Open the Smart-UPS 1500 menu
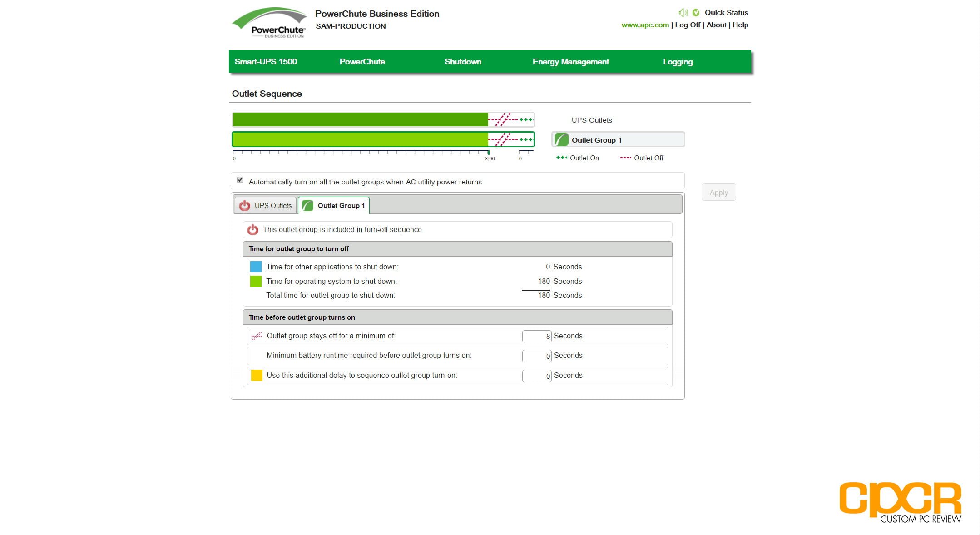 (266, 62)
